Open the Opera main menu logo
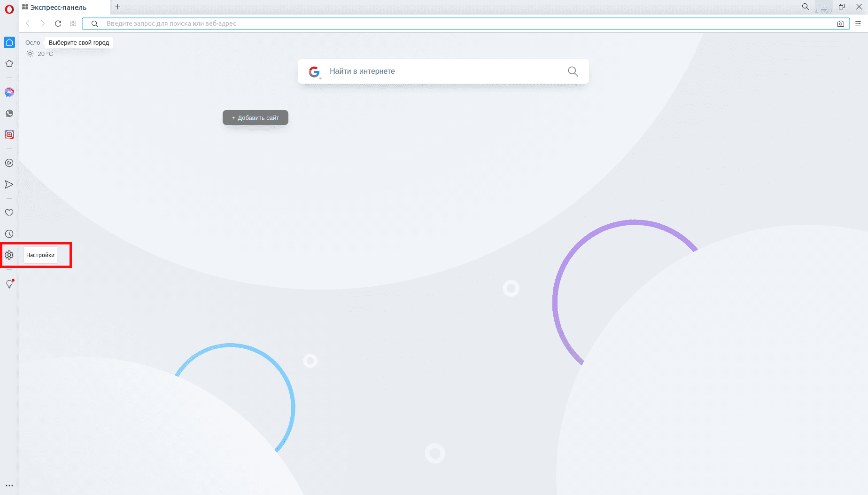This screenshot has width=868, height=495. [x=9, y=9]
